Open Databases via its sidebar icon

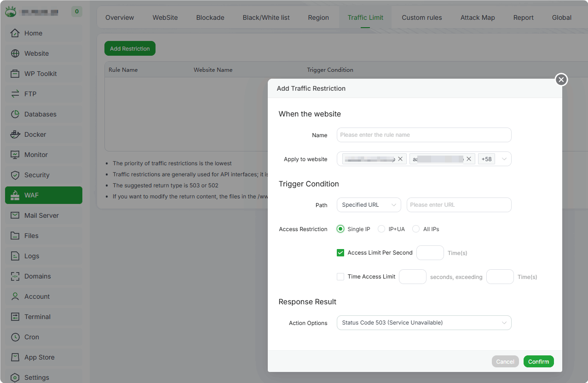[15, 114]
